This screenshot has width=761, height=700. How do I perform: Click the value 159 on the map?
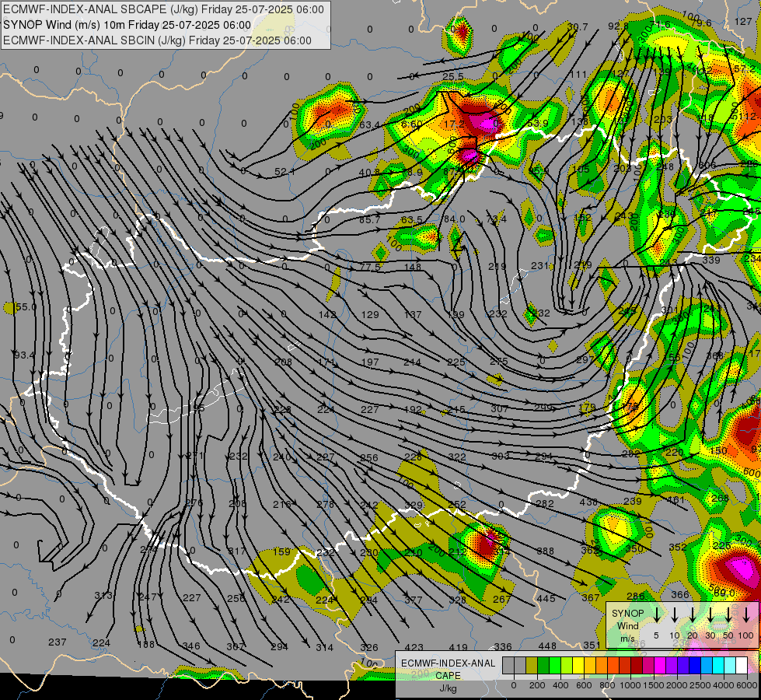pyautogui.click(x=281, y=552)
